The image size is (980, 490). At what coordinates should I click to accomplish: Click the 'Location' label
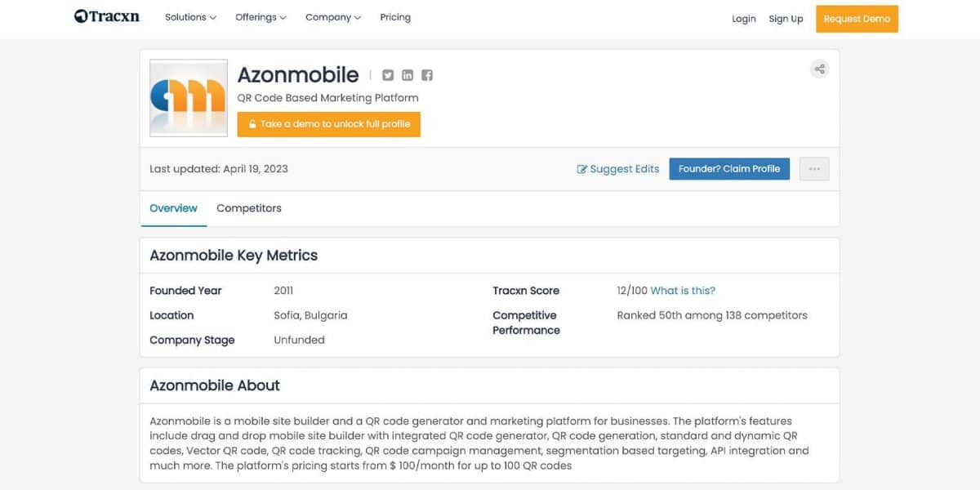click(171, 315)
